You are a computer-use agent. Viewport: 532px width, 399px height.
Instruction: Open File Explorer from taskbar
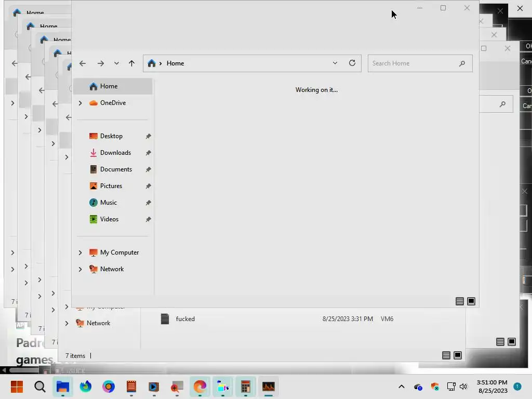pos(63,387)
